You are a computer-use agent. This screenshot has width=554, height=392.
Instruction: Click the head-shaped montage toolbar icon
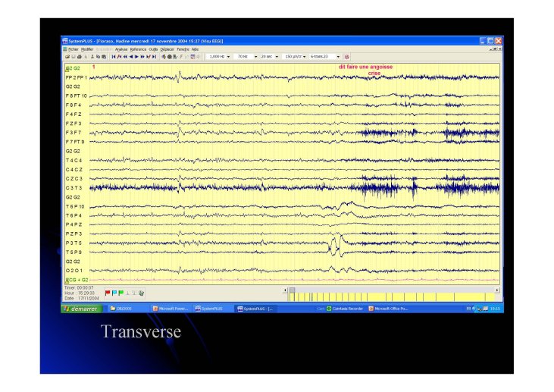tap(164, 57)
